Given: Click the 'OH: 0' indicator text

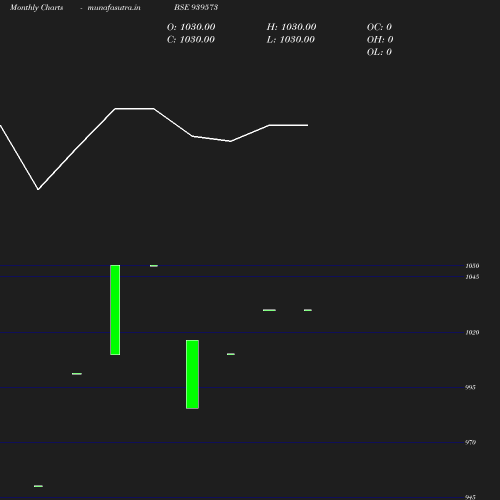Looking at the screenshot, I should [380, 39].
